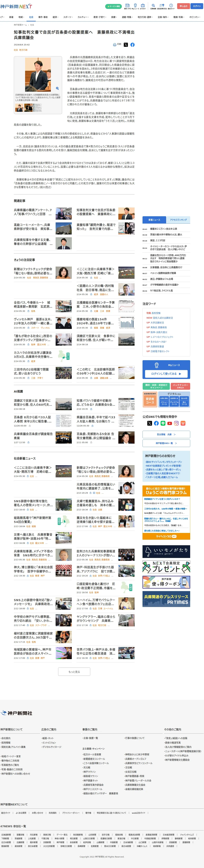Click ログインして使ってみる button
Image resolution: width=204 pixels, height=868 pixels.
[166, 374]
